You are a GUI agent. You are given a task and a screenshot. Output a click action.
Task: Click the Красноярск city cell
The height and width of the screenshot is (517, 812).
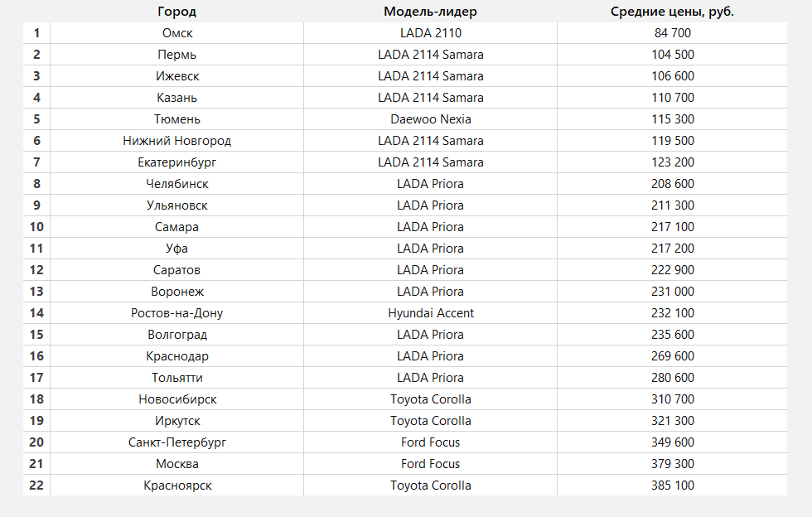tap(177, 486)
